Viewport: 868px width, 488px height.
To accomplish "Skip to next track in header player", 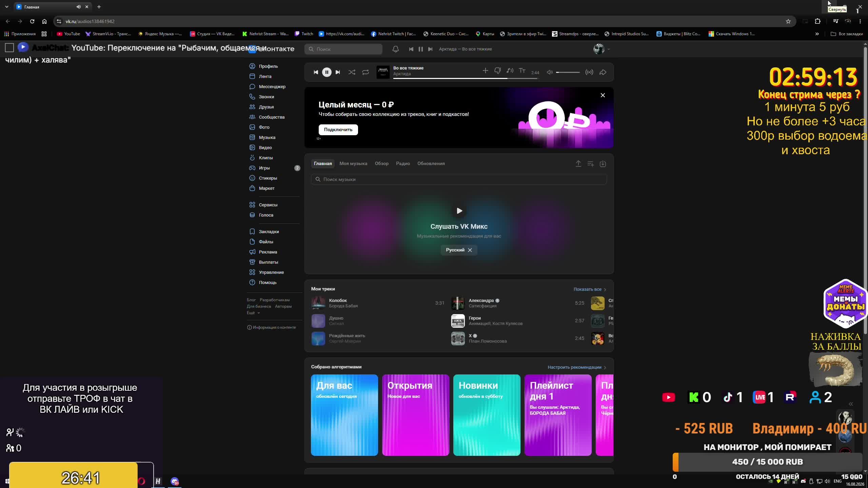I will point(430,49).
